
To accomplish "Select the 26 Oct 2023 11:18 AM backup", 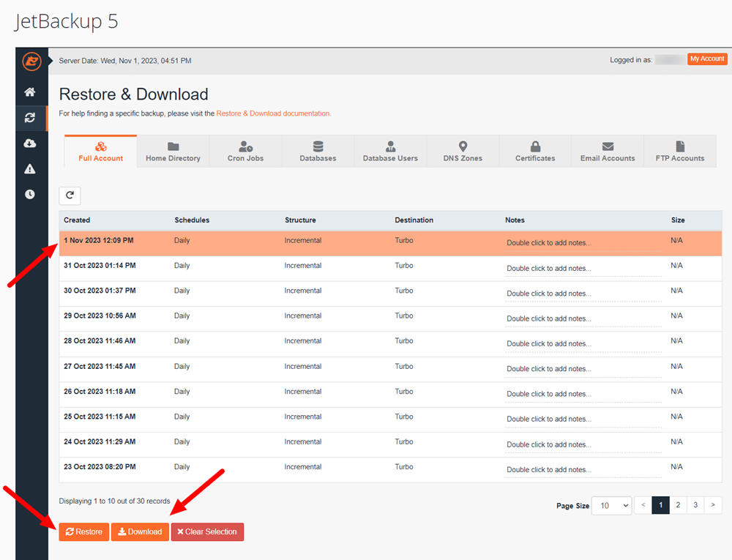I will click(x=390, y=395).
